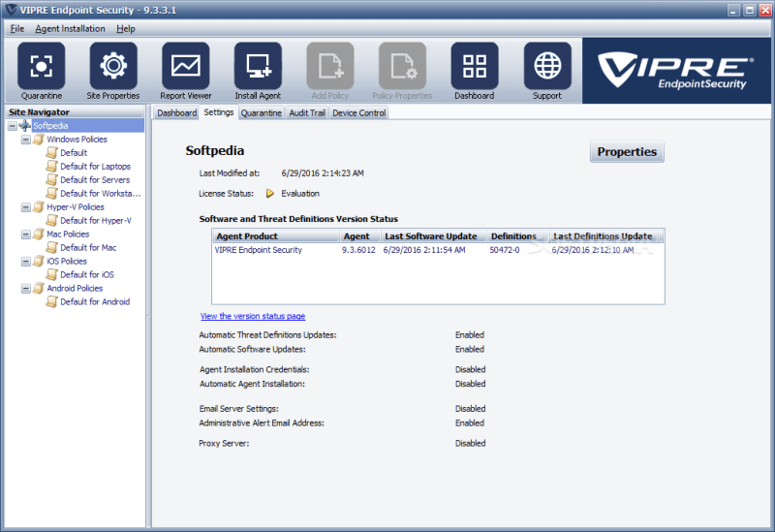Viewport: 775px width, 532px height.
Task: Open the Dashboard grid icon
Action: pos(475,66)
